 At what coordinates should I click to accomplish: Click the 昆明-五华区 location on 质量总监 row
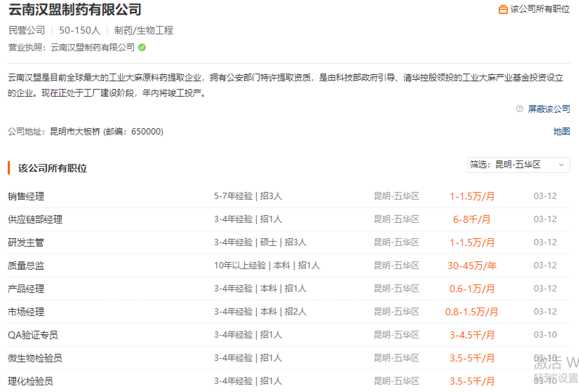click(397, 266)
